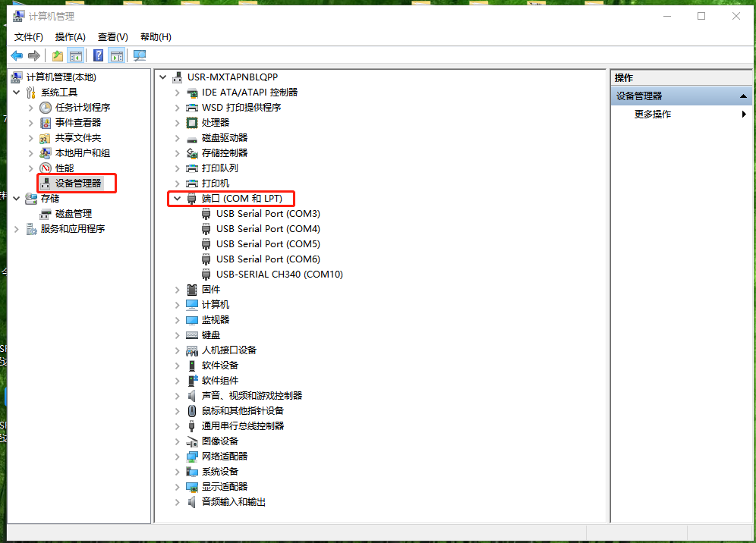
Task: Select USB Serial Port (COM6) entry
Action: coord(268,259)
